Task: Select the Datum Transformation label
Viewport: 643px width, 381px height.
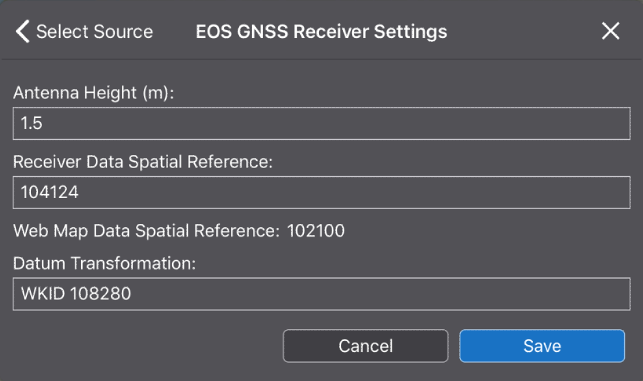Action: (x=105, y=263)
